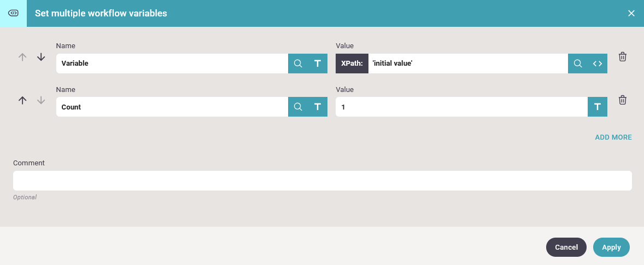Click search icon beside Count name field
The image size is (644, 265).
[298, 107]
